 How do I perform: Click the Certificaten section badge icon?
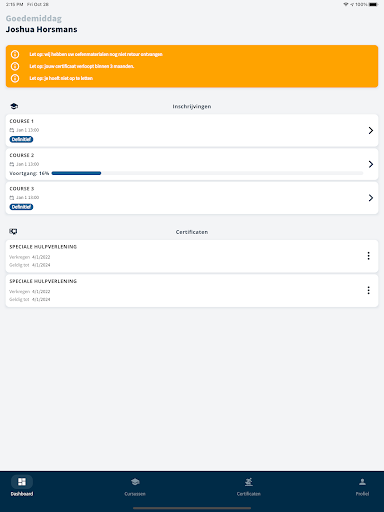tap(13, 231)
